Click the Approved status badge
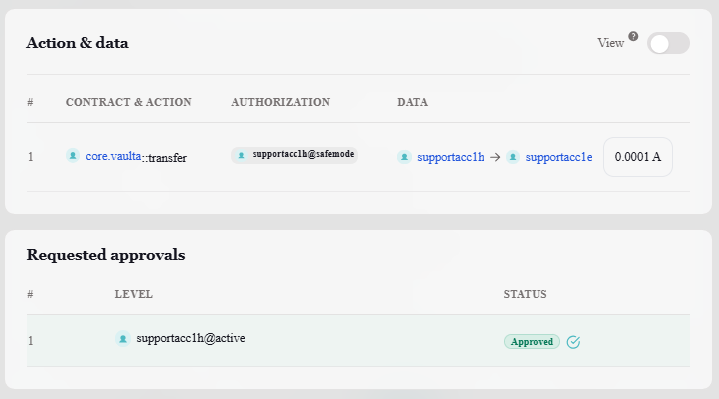The height and width of the screenshot is (399, 719). point(532,342)
